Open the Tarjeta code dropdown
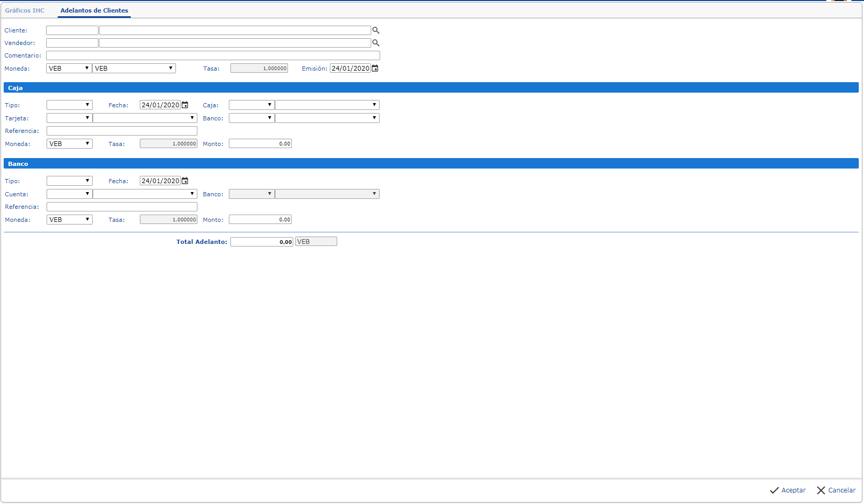864x504 pixels. click(x=70, y=118)
